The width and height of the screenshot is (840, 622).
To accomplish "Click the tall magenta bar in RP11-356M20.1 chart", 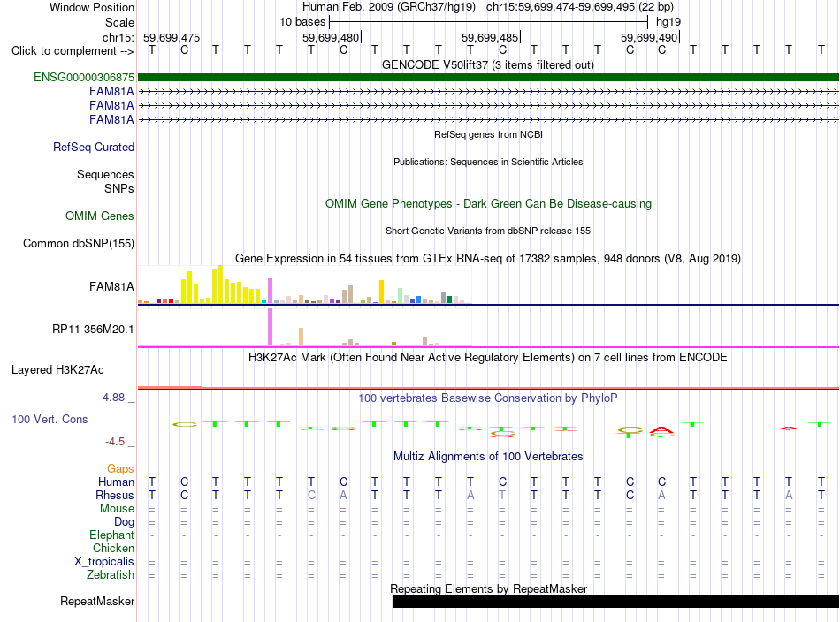I will click(x=271, y=328).
